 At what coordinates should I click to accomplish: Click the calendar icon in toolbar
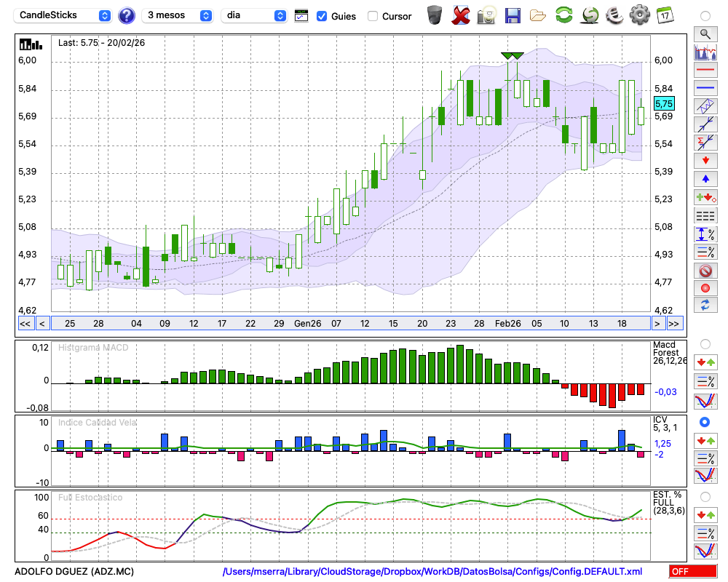pyautogui.click(x=664, y=15)
